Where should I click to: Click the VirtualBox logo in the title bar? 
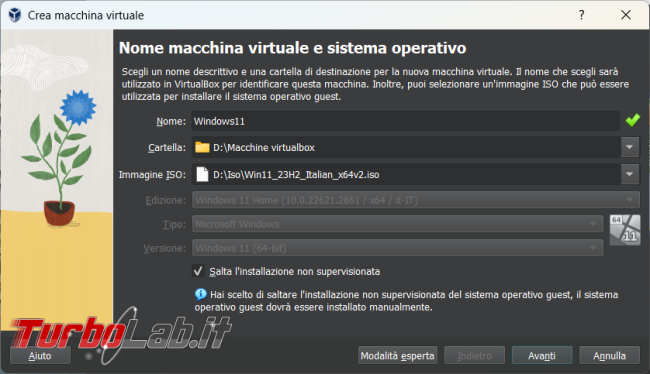click(x=15, y=15)
